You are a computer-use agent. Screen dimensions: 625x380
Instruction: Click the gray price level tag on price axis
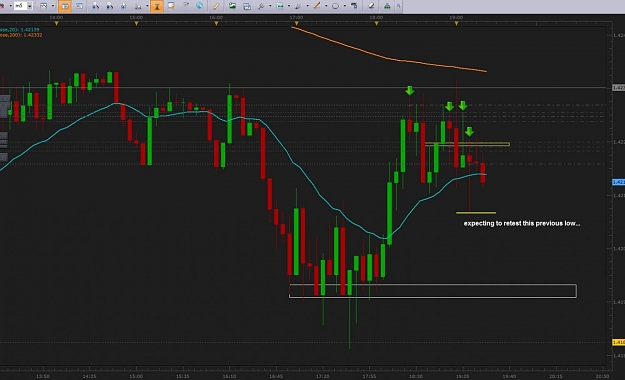pos(619,87)
